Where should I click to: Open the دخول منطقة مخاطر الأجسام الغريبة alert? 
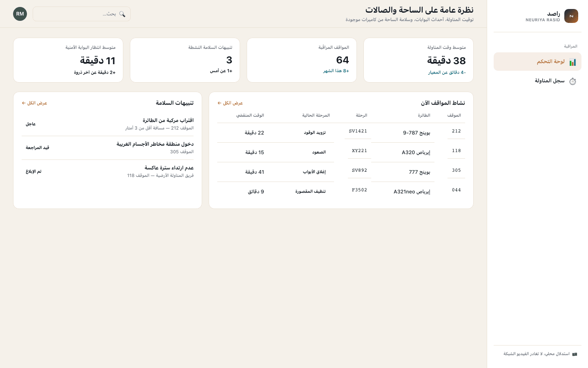pyautogui.click(x=108, y=148)
